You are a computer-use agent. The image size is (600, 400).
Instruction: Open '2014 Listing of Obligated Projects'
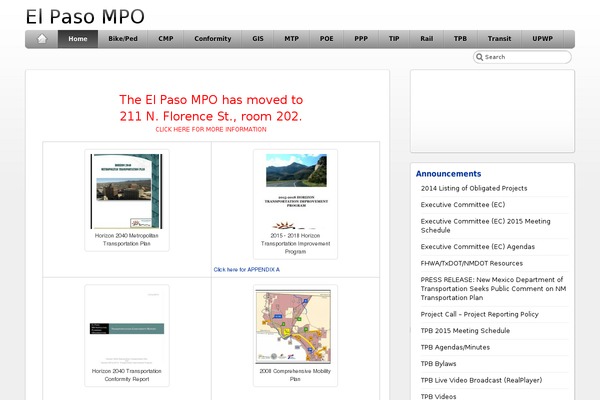(x=474, y=188)
